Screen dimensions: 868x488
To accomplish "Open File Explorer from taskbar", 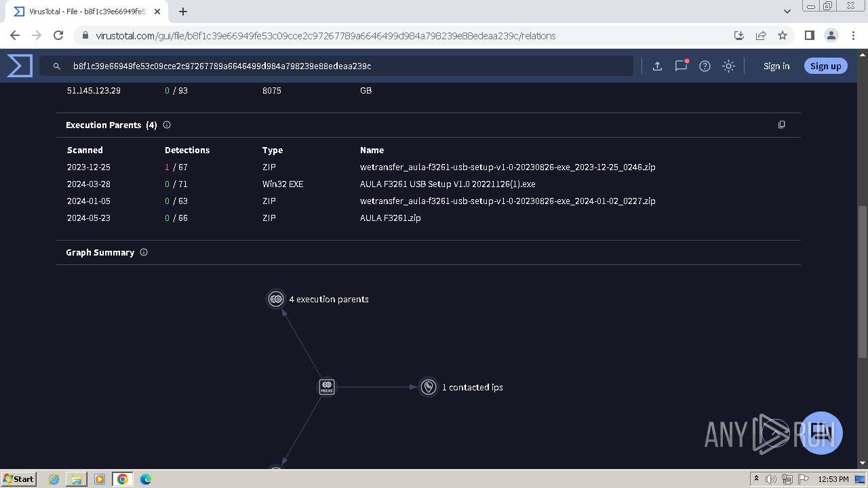I will pos(76,479).
